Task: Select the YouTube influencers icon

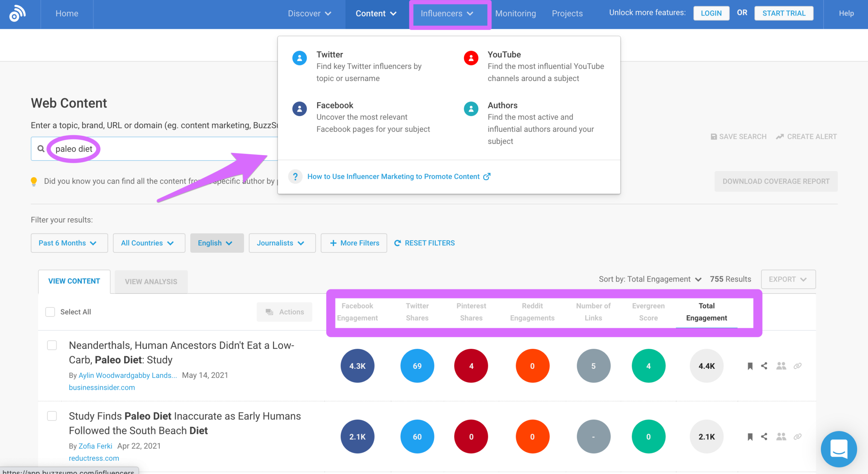Action: coord(471,58)
